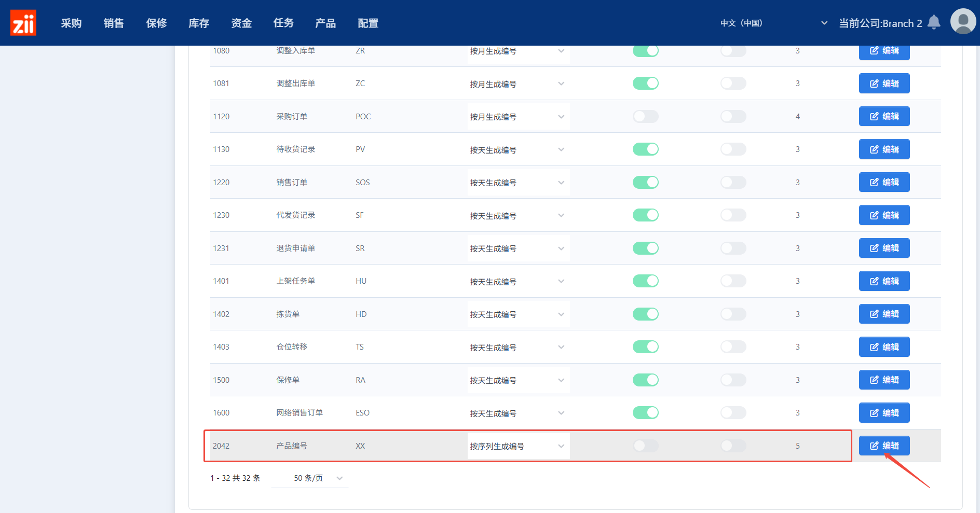Click the Zii logo icon
The image size is (980, 513).
coord(23,23)
